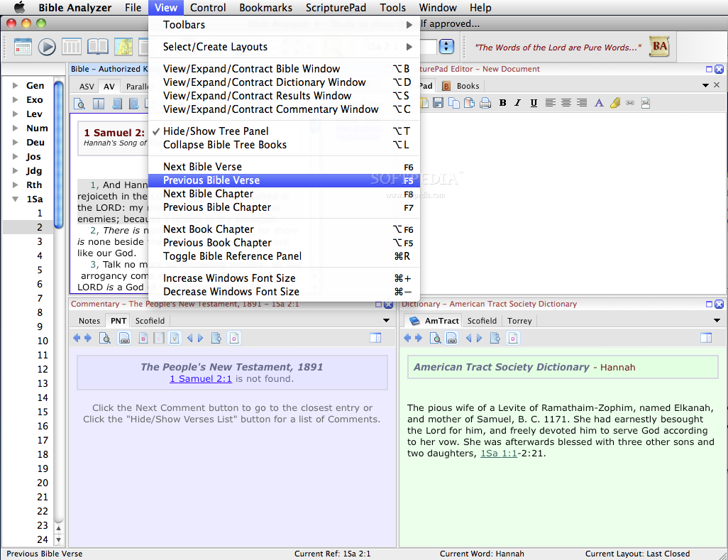Choose Next Bible Chapter menu item
This screenshot has width=728, height=560.
[x=284, y=194]
